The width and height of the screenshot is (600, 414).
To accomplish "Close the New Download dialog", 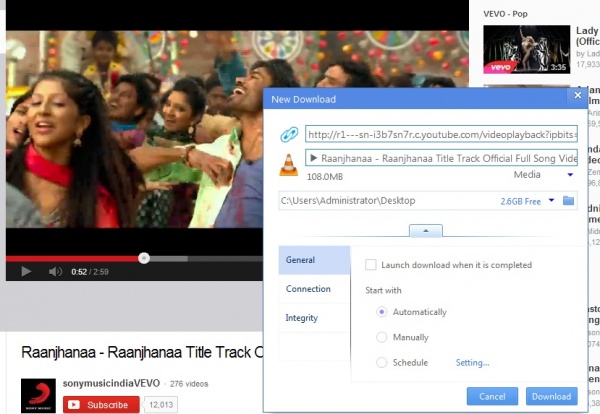I will (x=578, y=95).
